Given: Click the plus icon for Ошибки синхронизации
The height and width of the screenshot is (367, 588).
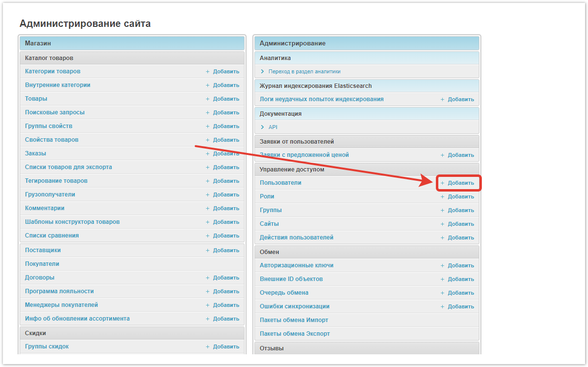Looking at the screenshot, I should (443, 307).
